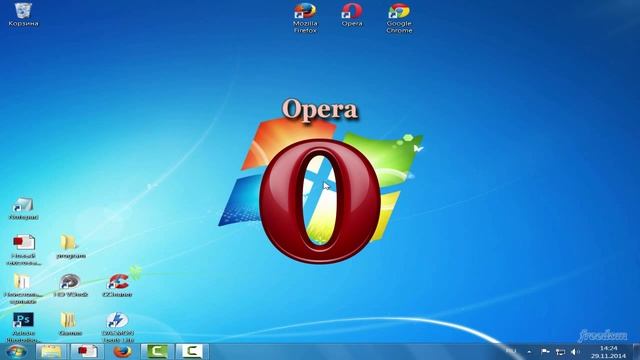Screen dimensions: 640x360
Task: Open Firefox from the taskbar
Action: click(122, 352)
